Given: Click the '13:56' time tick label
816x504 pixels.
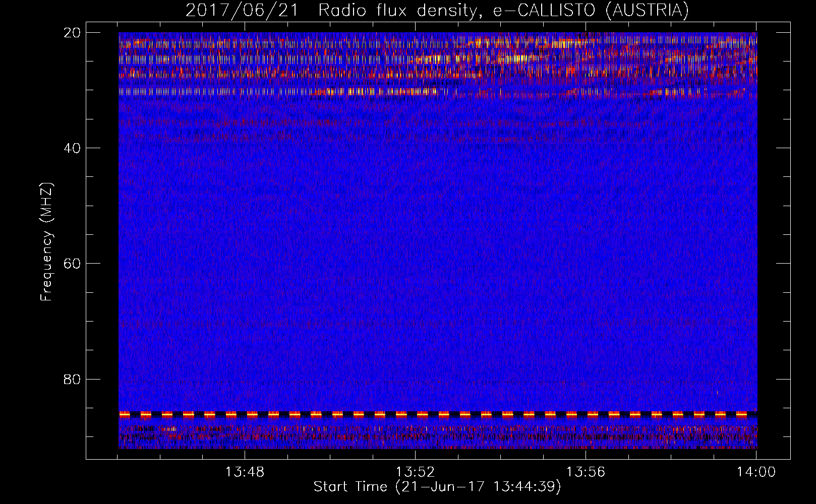Looking at the screenshot, I should tap(586, 472).
